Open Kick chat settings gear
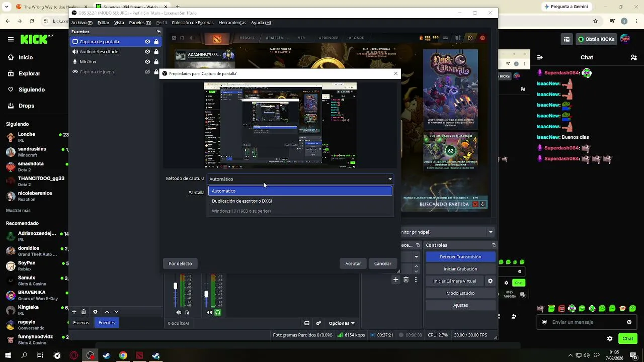 (610, 338)
